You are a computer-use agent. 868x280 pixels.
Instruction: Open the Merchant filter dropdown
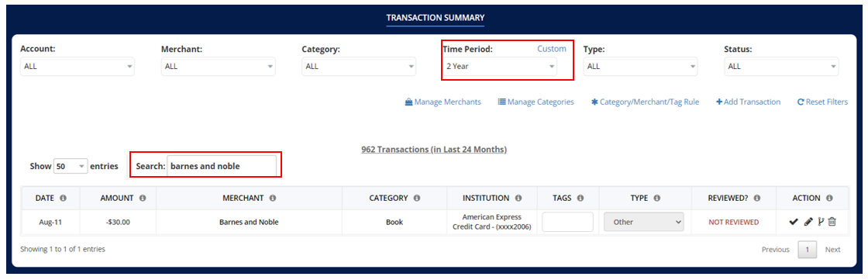click(218, 67)
